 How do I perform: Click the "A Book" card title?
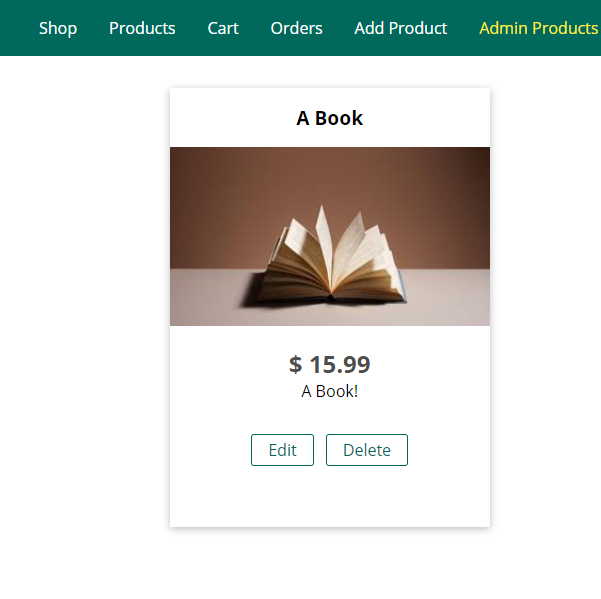(x=330, y=118)
